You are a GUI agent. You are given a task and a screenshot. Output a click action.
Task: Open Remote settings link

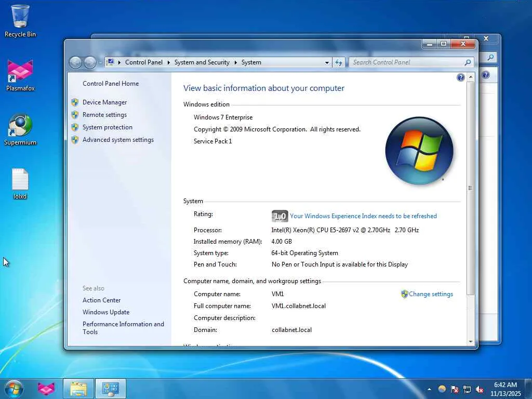pos(104,115)
